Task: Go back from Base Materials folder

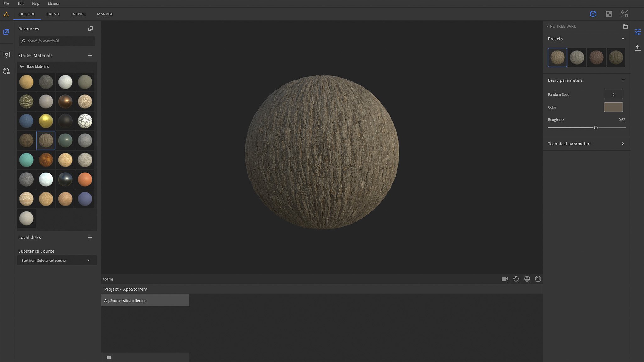Action: tap(22, 66)
